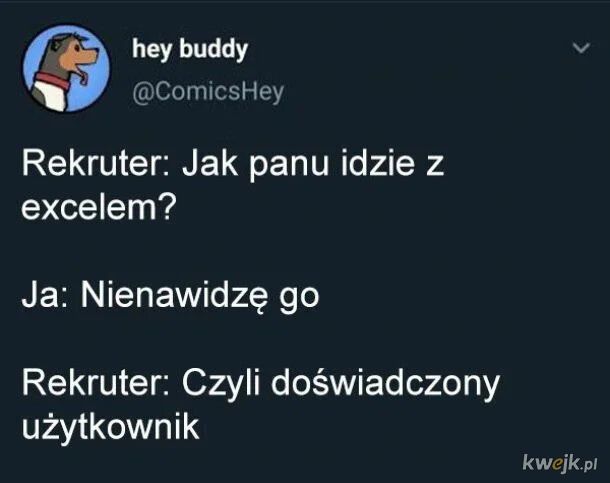The height and width of the screenshot is (483, 610).
Task: Click the word "excelem?" in the tweet
Action: click(x=99, y=207)
